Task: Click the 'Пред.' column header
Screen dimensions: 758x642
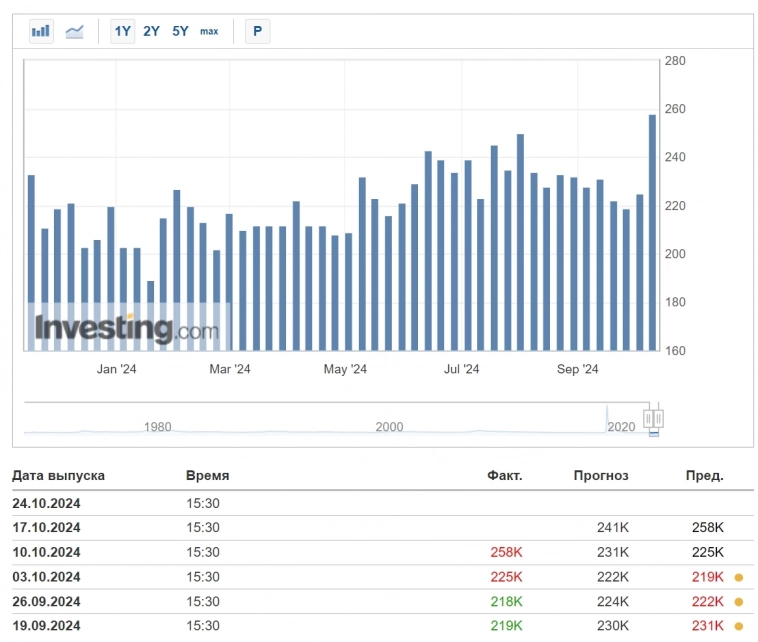Action: (704, 476)
